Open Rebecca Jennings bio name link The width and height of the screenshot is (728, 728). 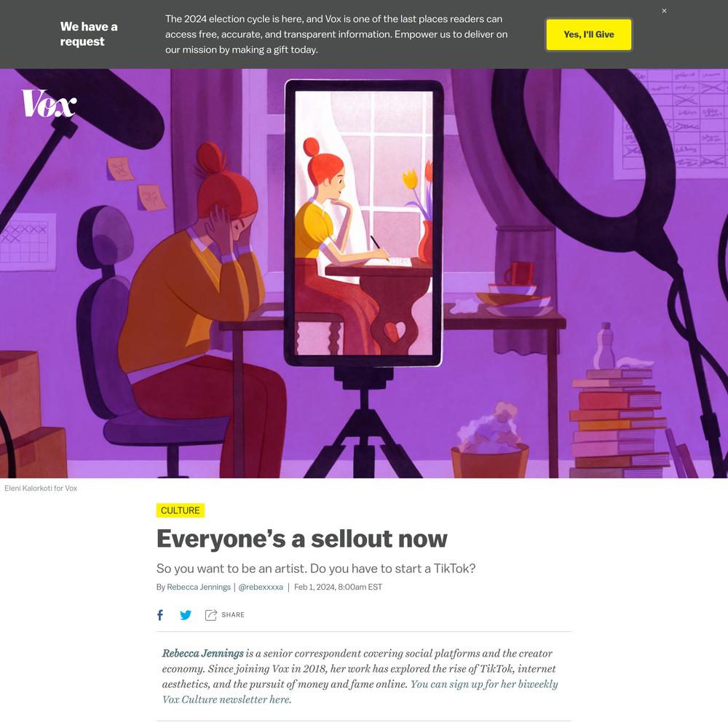[x=203, y=653]
